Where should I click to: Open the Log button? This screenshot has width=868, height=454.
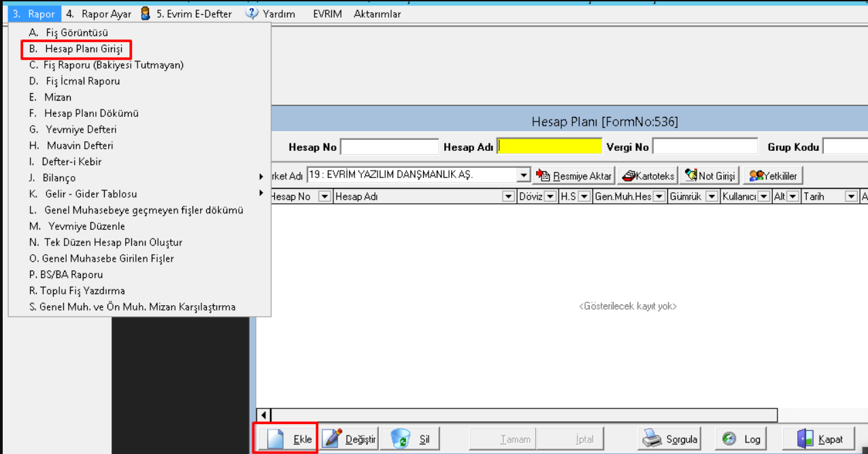coord(741,438)
